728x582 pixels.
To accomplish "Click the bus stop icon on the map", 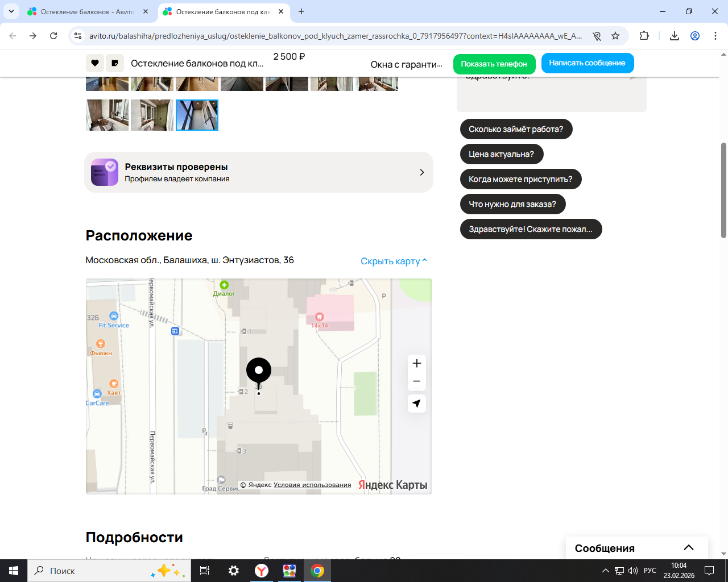I will 175,331.
